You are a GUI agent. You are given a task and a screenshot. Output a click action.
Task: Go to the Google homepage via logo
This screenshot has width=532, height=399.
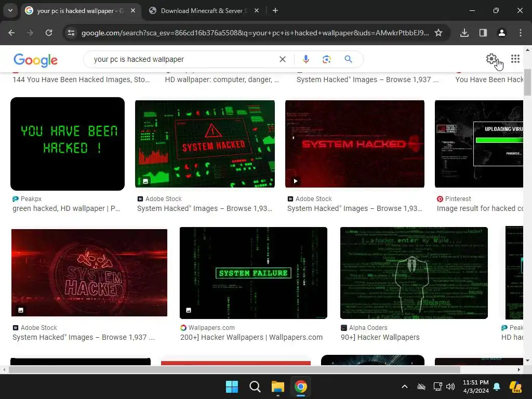coord(36,60)
